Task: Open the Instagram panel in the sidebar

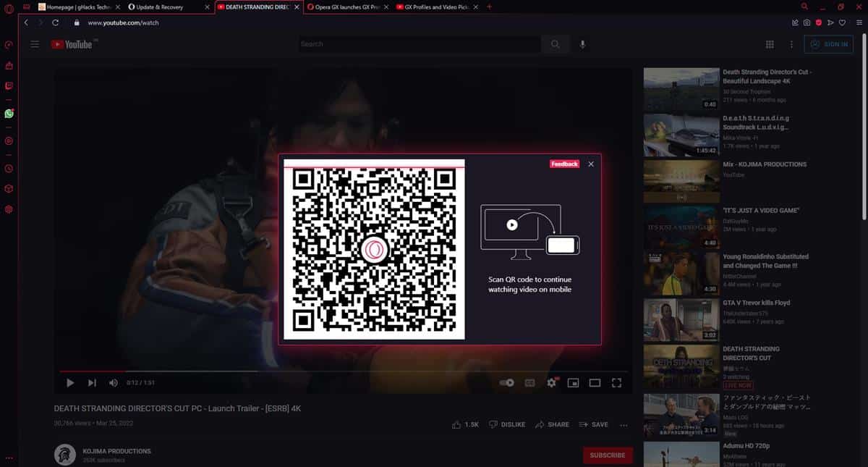Action: tap(8, 141)
